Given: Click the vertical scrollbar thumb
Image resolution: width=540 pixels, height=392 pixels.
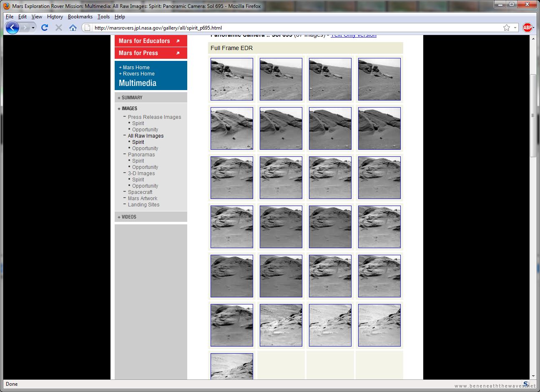Looking at the screenshot, I should 533,116.
